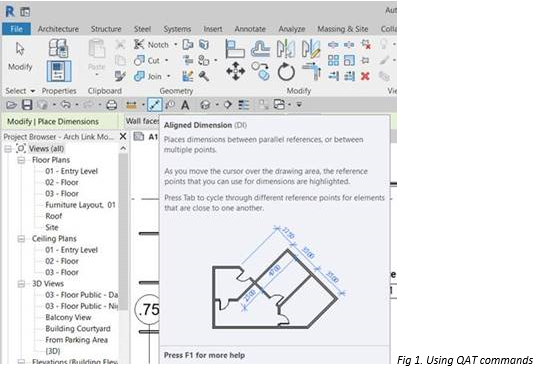Collapse the Ceiling Plans tree node

click(x=21, y=238)
